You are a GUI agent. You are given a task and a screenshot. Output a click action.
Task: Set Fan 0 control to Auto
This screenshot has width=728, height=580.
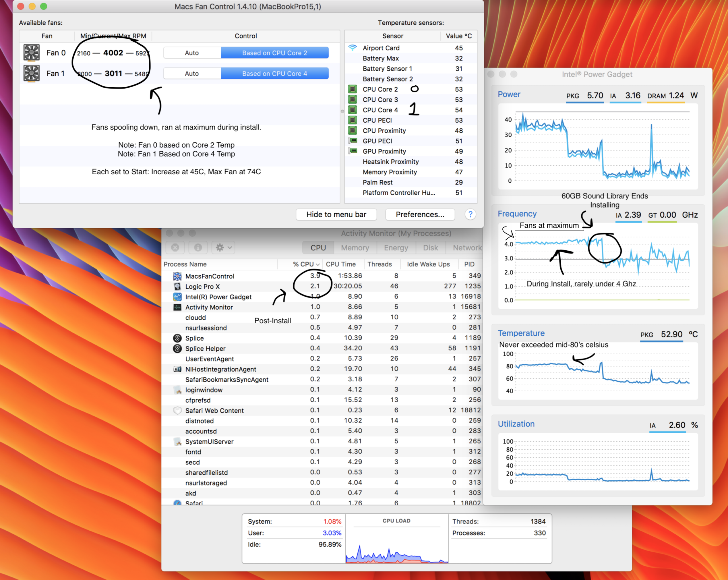pyautogui.click(x=192, y=53)
